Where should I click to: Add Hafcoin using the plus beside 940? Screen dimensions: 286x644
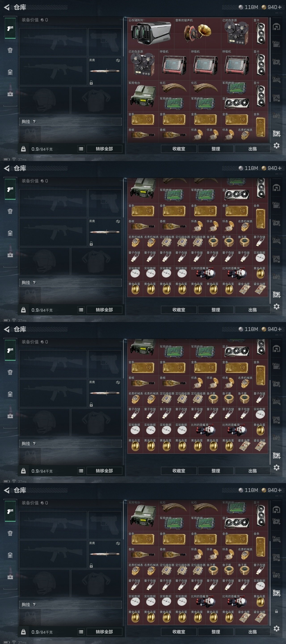point(279,7)
